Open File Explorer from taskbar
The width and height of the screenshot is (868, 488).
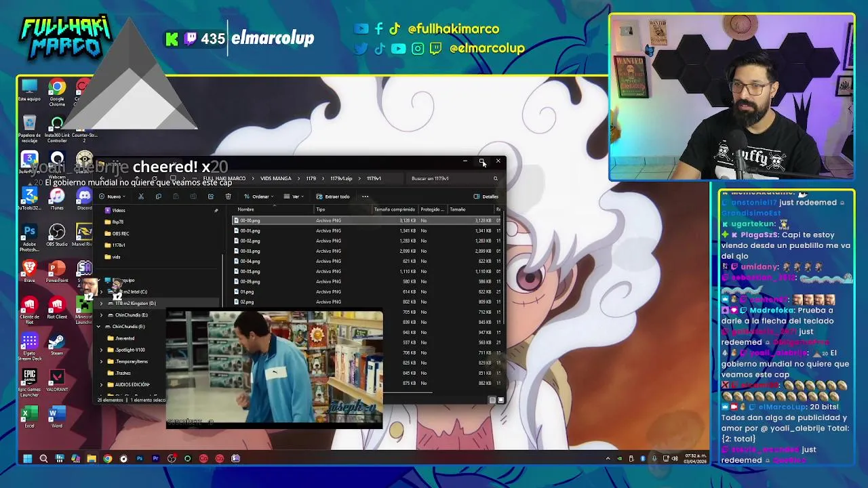tap(92, 459)
